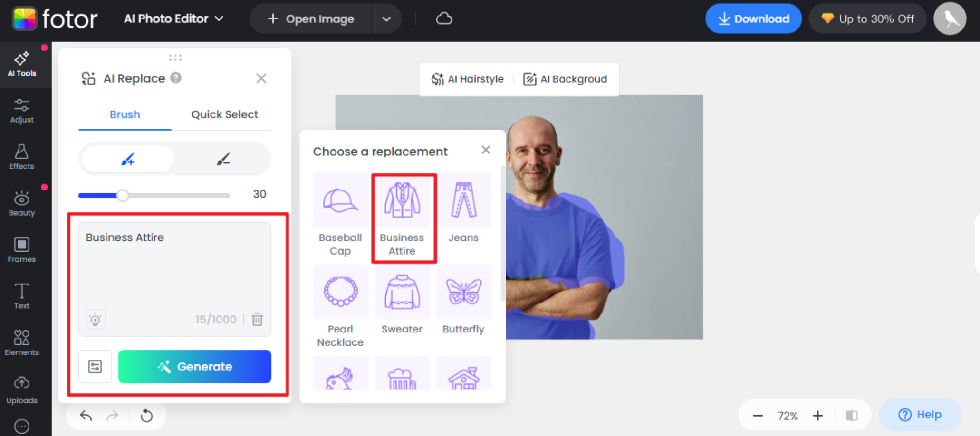The width and height of the screenshot is (980, 436).
Task: Open AI Backgroud tool
Action: (565, 79)
